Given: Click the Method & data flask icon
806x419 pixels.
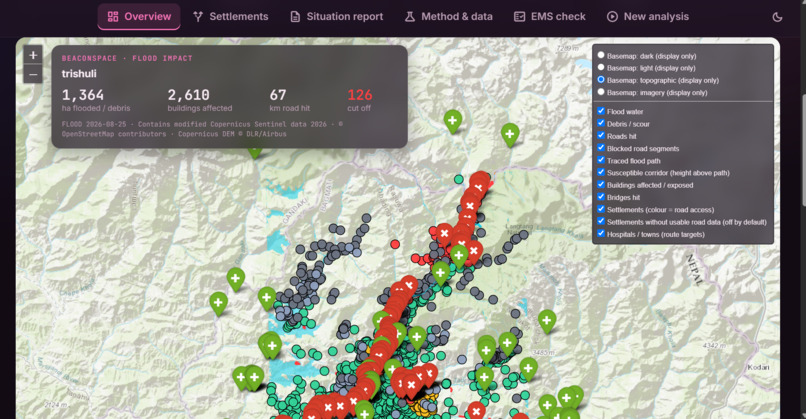Looking at the screenshot, I should (410, 17).
